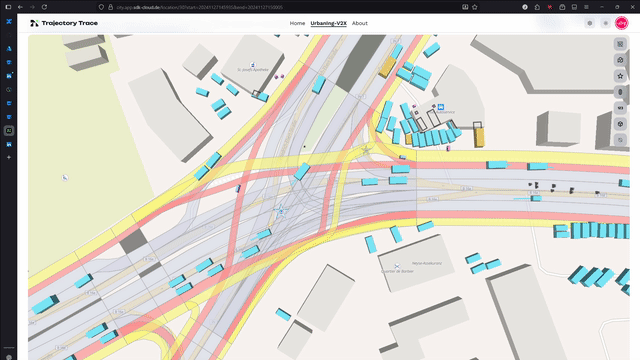Screen dimensions: 640x360
Task: Click the padlock site security icon
Action: pyautogui.click(x=110, y=7)
